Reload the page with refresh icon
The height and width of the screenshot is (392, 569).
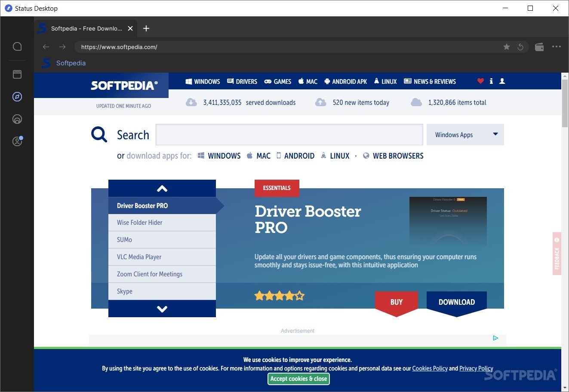520,47
